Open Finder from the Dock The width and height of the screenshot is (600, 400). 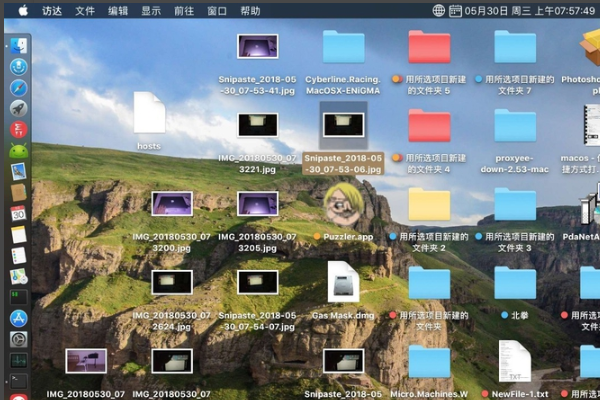coord(18,46)
